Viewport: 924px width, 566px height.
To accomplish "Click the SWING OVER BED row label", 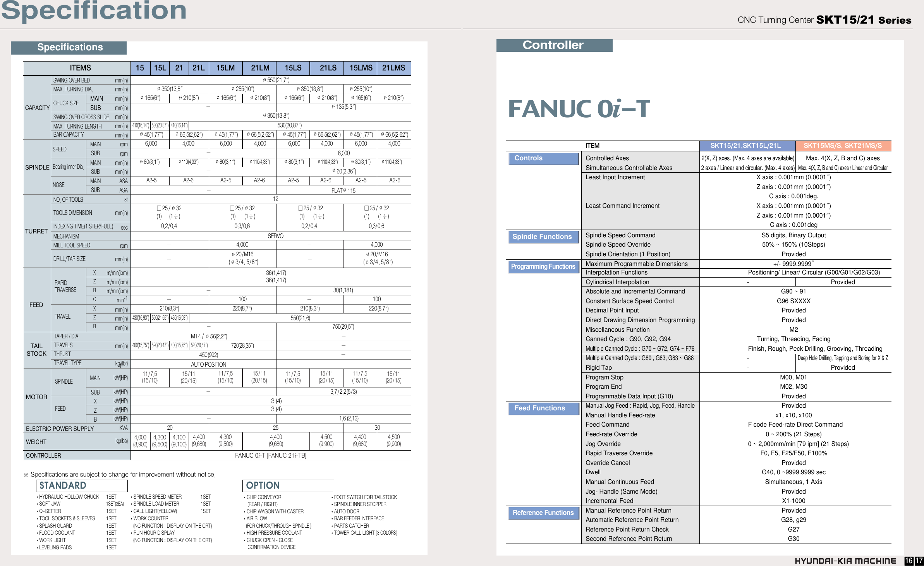I will pos(72,81).
